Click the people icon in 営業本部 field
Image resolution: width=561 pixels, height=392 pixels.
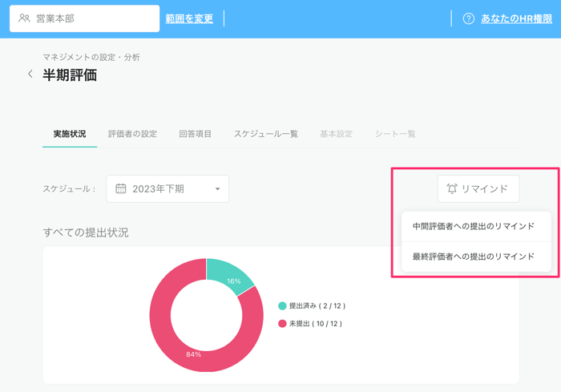[24, 18]
